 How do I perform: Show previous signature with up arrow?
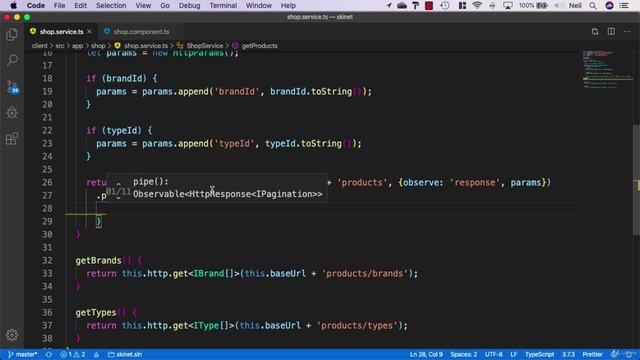[x=118, y=184]
